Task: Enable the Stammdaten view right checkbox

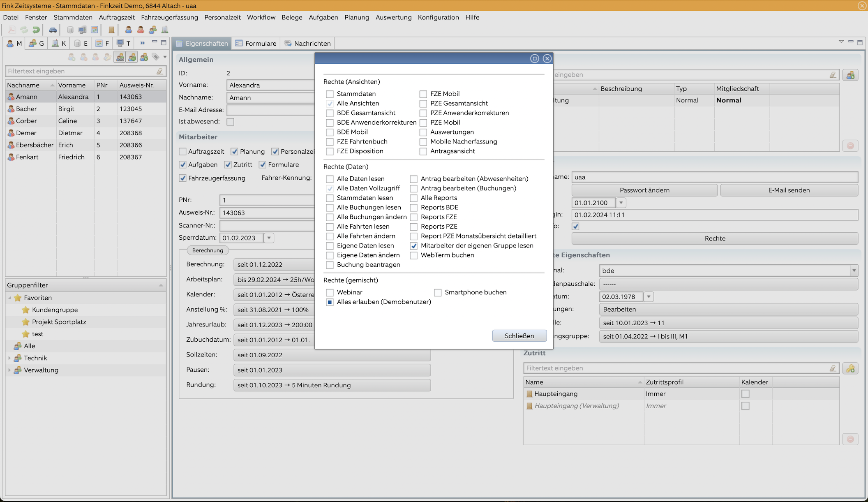Action: pyautogui.click(x=330, y=94)
